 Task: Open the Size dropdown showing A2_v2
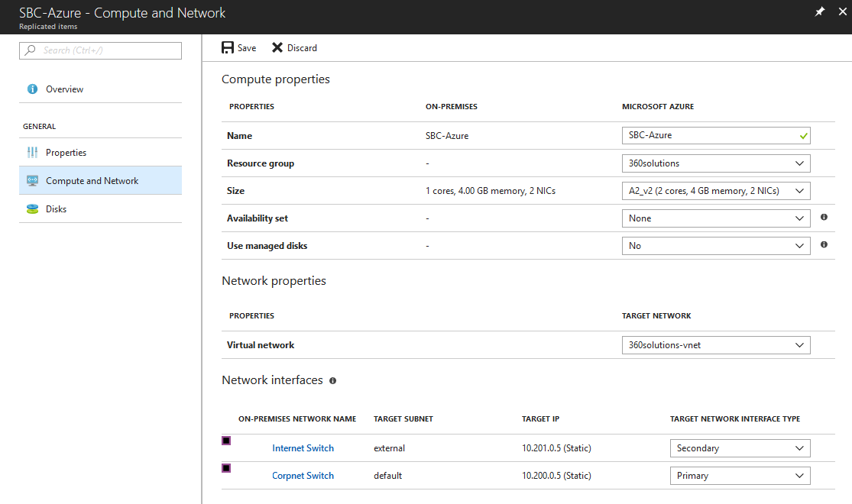[x=716, y=191]
